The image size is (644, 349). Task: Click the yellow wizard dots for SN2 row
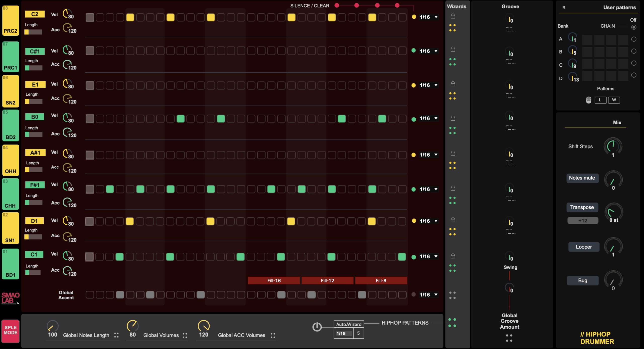(452, 96)
